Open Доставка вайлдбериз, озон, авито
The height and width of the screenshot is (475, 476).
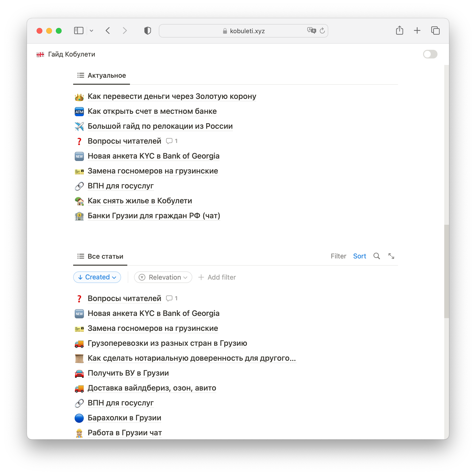point(152,388)
